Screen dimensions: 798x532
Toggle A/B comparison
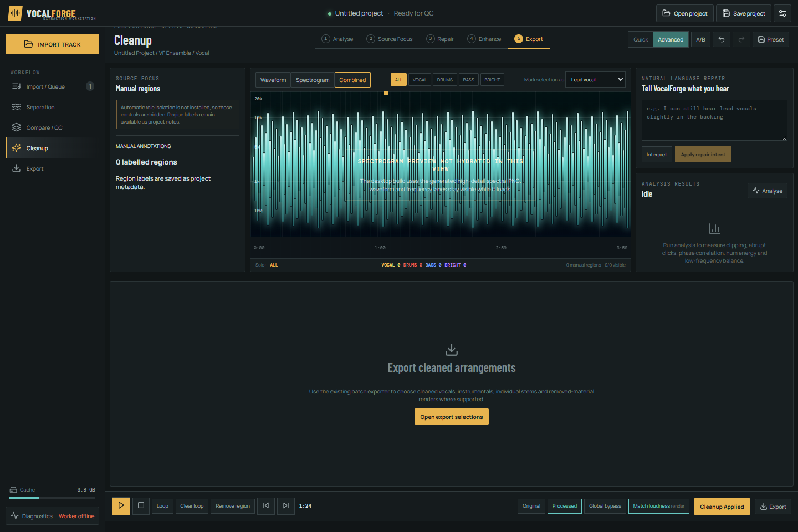700,39
